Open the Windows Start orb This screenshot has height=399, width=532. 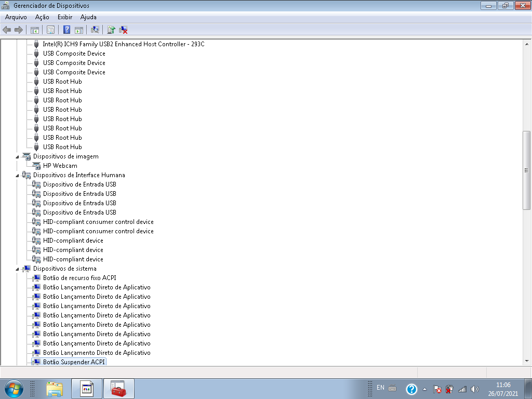14,389
